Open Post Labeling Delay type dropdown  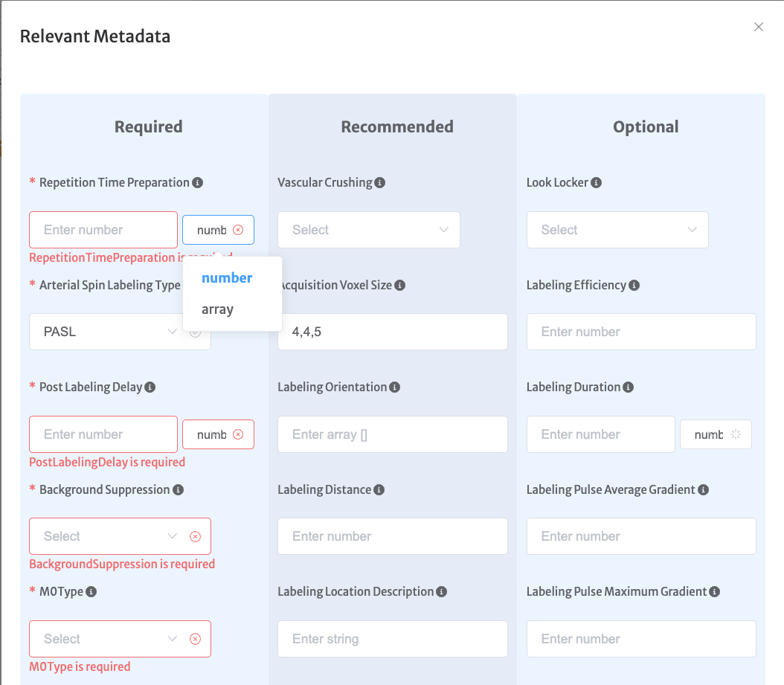(x=218, y=434)
